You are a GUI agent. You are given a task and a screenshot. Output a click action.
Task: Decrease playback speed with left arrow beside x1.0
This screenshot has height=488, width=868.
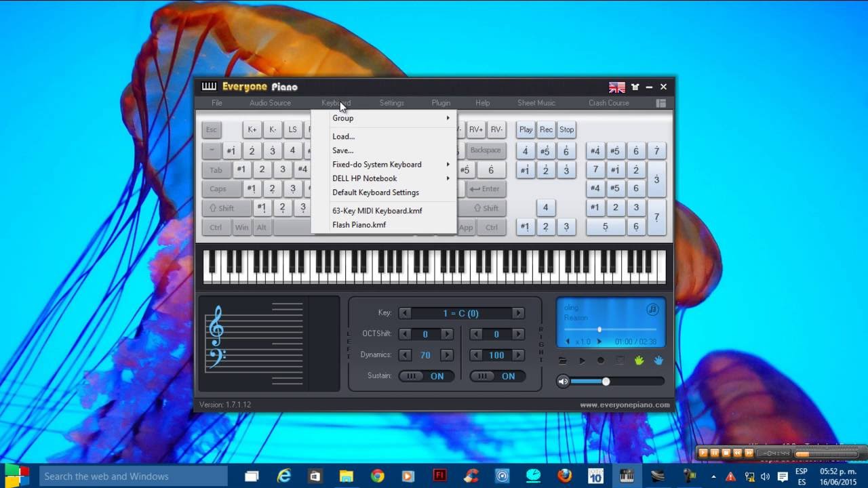tap(568, 342)
